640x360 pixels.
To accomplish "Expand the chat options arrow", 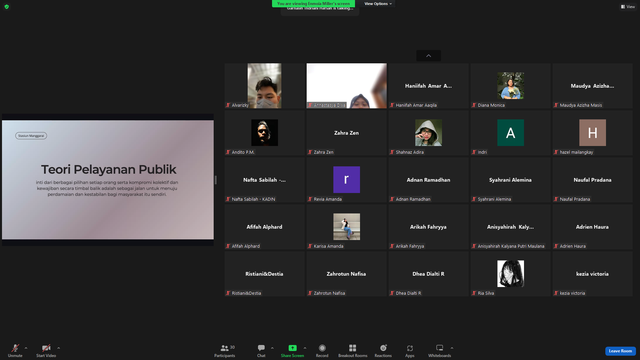I will click(272, 348).
